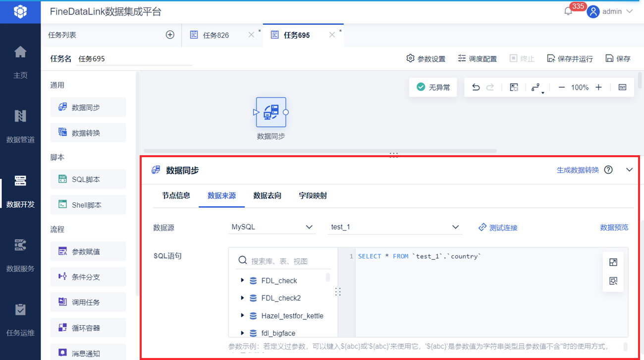Expand the fdl_bigface database node
The width and height of the screenshot is (644, 360).
pos(242,333)
